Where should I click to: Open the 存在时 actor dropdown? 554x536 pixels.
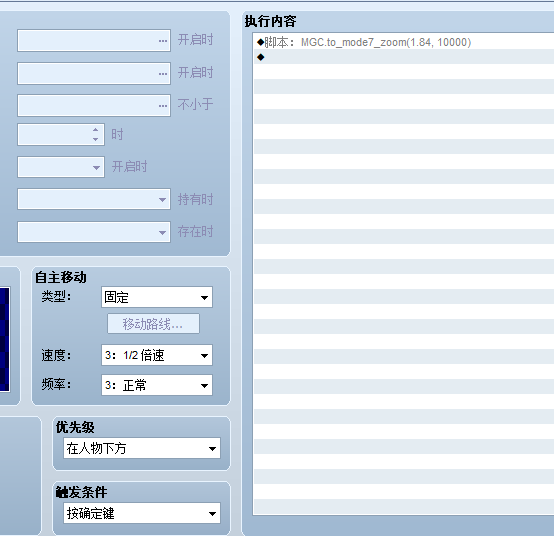coord(94,232)
